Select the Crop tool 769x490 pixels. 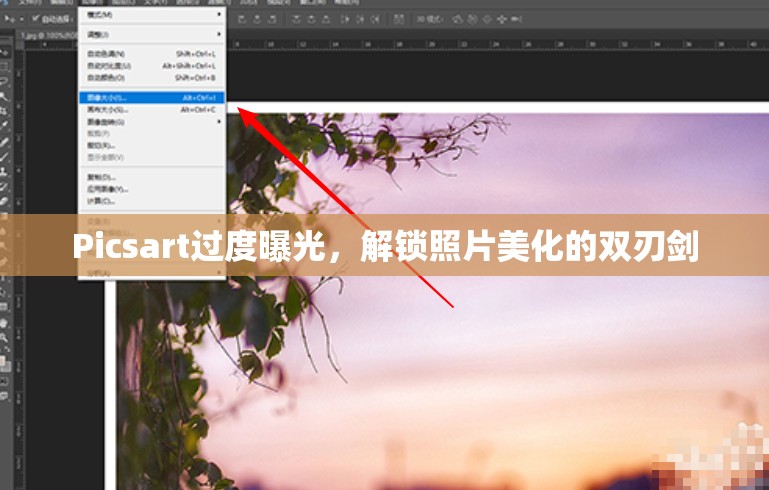tap(5, 111)
